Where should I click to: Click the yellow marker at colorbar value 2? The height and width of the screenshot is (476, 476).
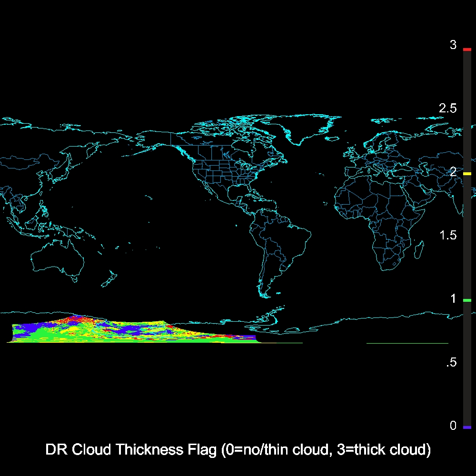coord(467,174)
